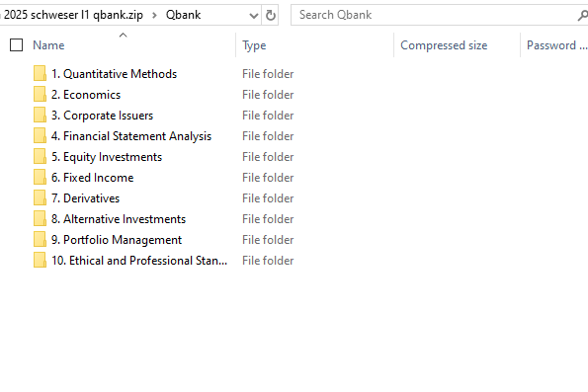Click the Qbank breadcrumb segment
588x392 pixels.
(x=183, y=15)
